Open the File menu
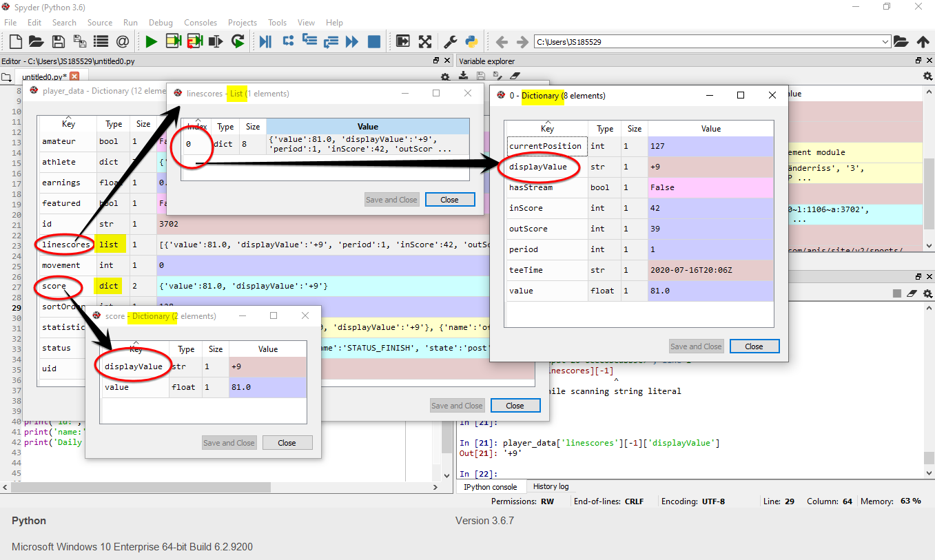 [10, 23]
